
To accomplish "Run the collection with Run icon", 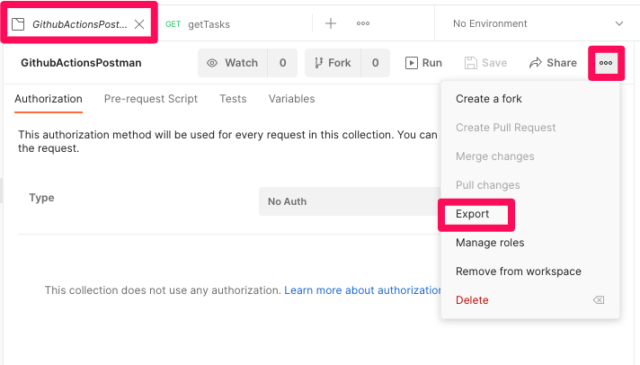I will coord(411,63).
